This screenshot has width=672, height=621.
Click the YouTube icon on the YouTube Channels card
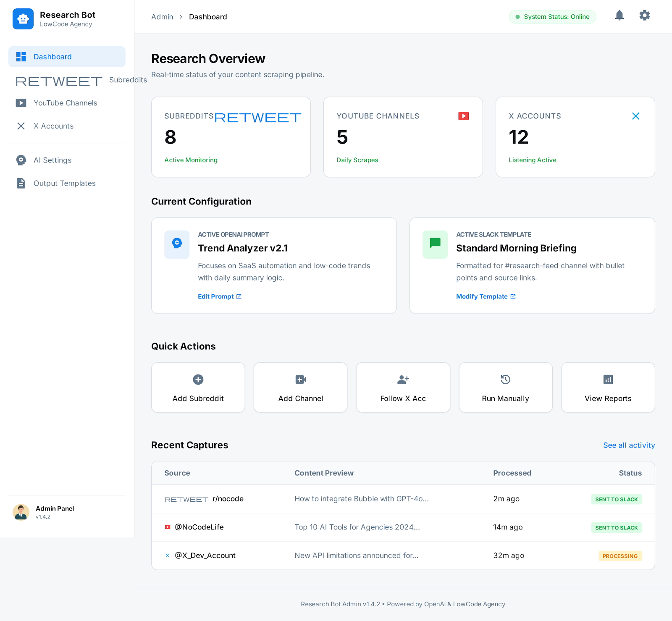pyautogui.click(x=463, y=116)
